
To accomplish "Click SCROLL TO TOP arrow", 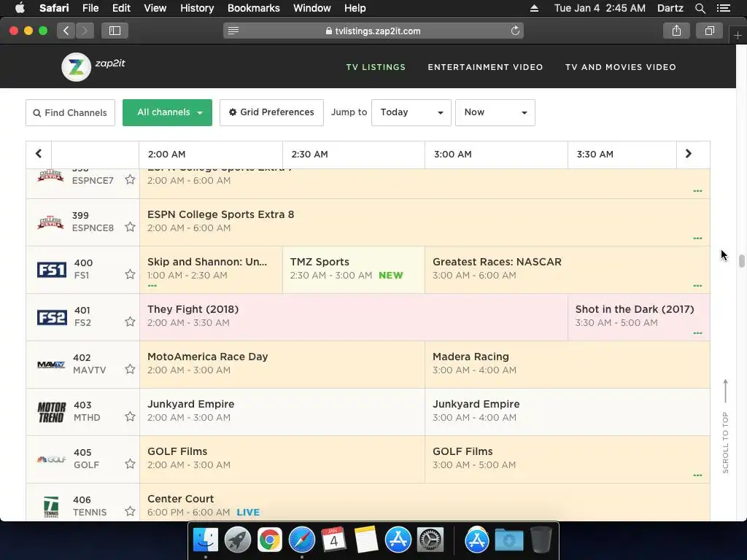I will click(x=725, y=392).
